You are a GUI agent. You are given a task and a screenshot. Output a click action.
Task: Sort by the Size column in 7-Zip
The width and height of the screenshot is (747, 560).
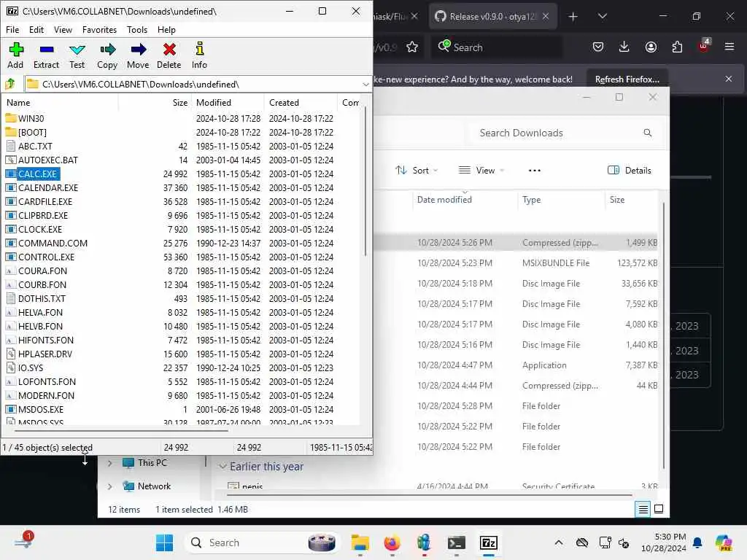155,102
